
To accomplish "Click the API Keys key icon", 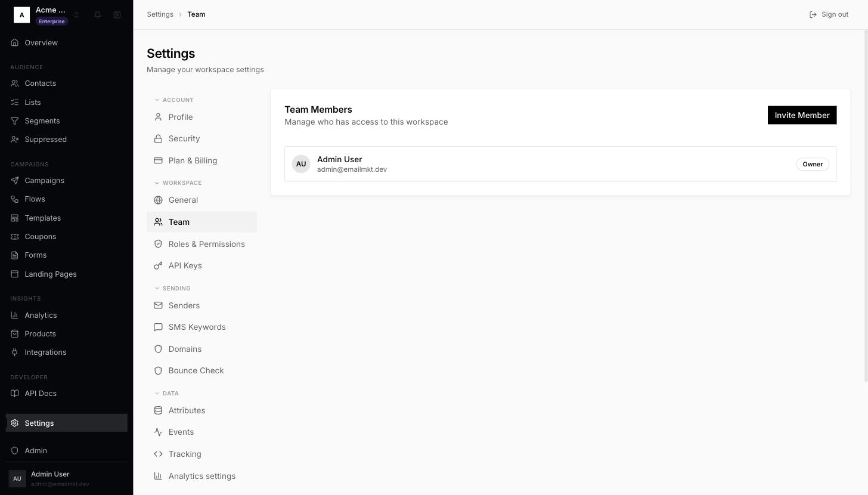I will [158, 266].
